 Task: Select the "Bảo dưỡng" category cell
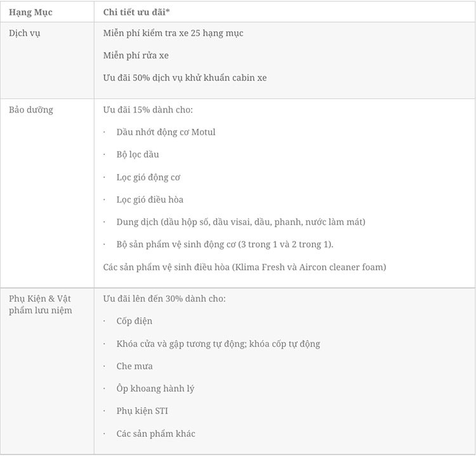tap(31, 110)
